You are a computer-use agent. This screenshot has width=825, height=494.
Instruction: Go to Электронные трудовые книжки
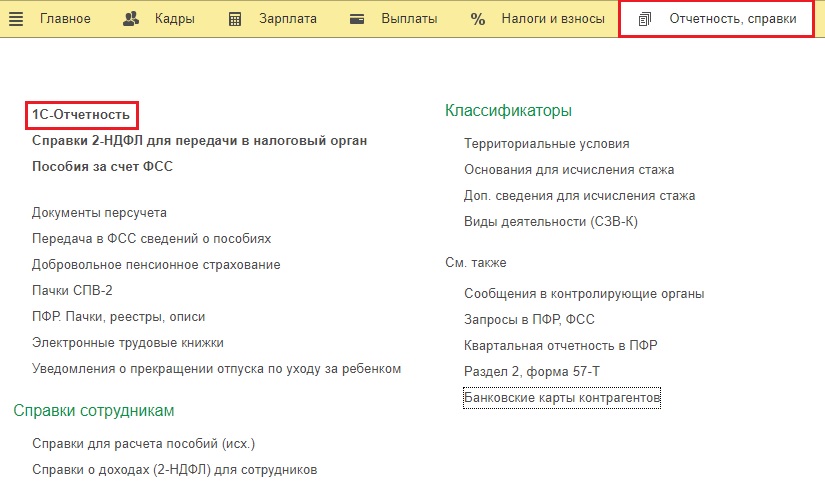[128, 343]
